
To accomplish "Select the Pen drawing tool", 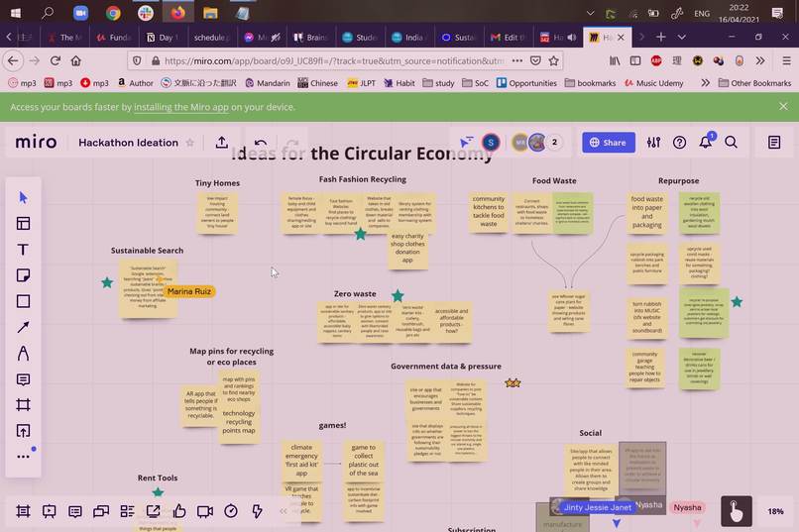I will click(23, 354).
